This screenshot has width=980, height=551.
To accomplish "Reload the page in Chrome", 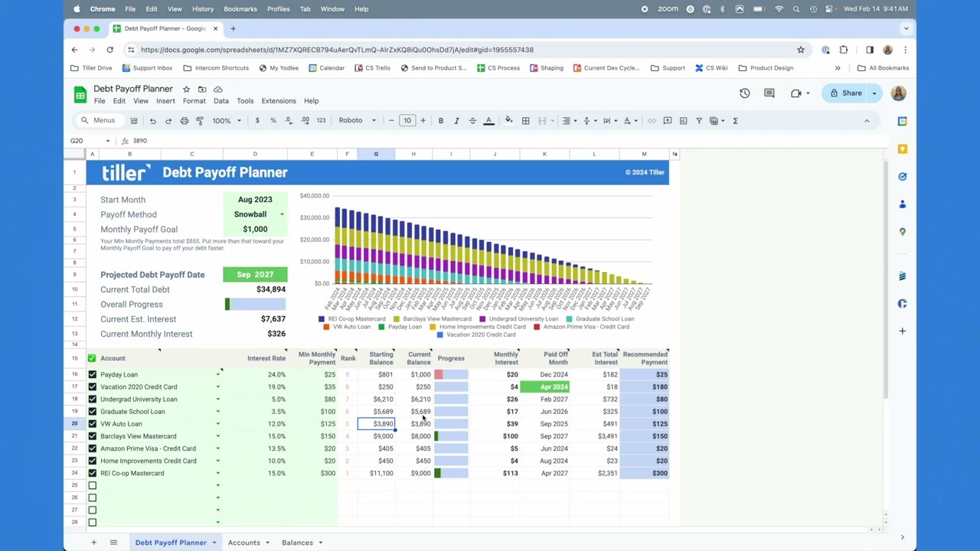I will point(109,50).
